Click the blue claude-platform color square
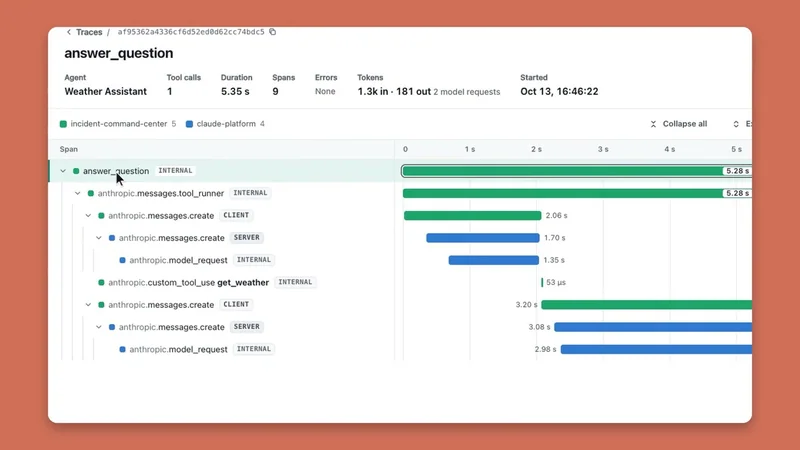Screen dimensions: 800x450 point(189,124)
